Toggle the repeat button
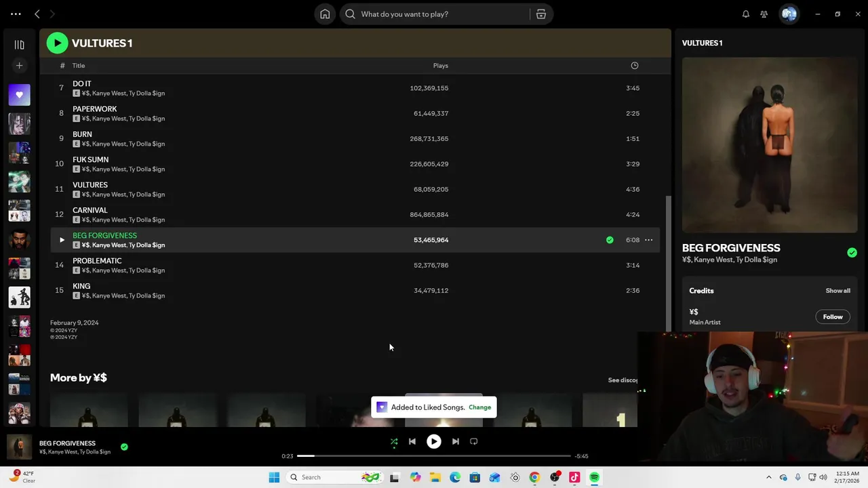868x488 pixels. pos(474,442)
